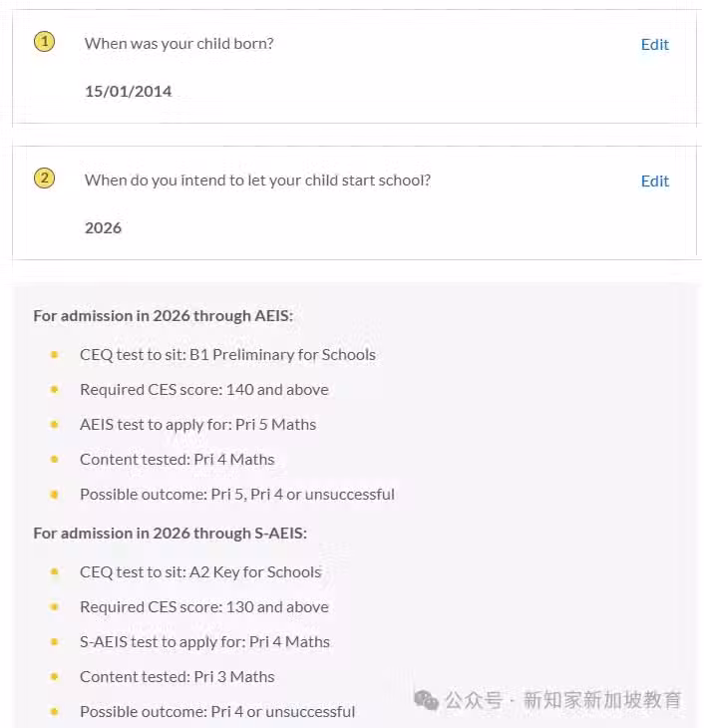Screen dimensions: 704x728
Task: Click the WeChat logo in the watermark
Action: (426, 700)
